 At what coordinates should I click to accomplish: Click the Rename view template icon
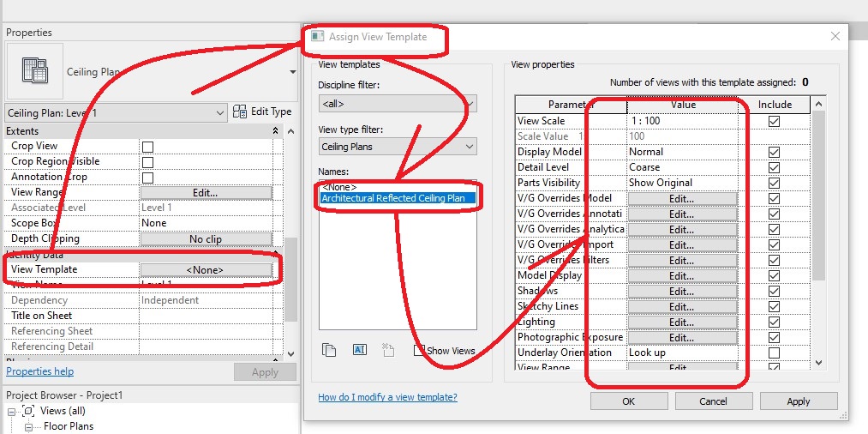pos(359,350)
